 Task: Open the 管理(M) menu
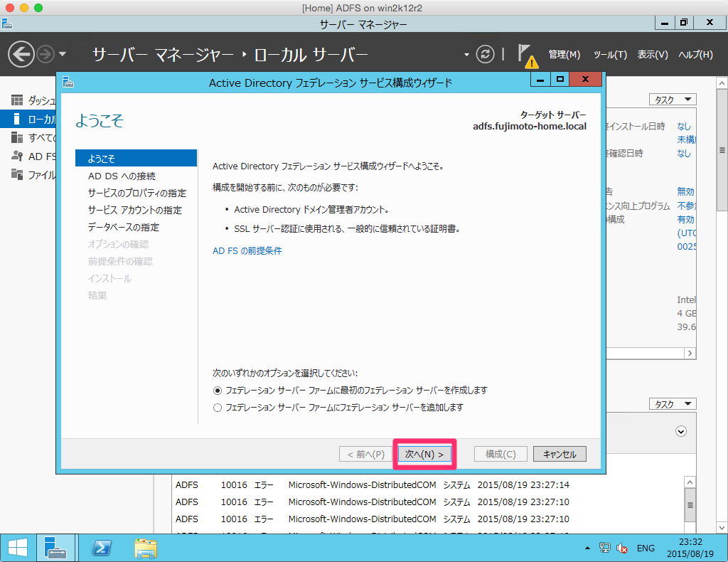click(564, 55)
